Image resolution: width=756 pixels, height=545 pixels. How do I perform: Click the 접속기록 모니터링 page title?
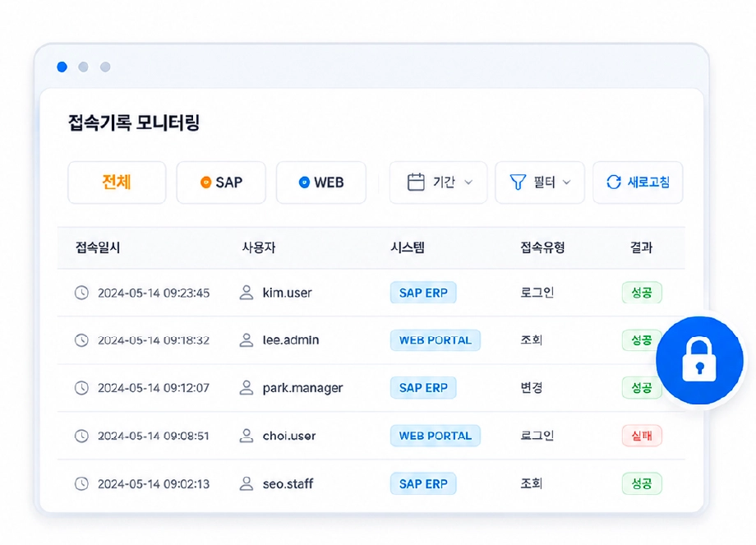pos(134,122)
